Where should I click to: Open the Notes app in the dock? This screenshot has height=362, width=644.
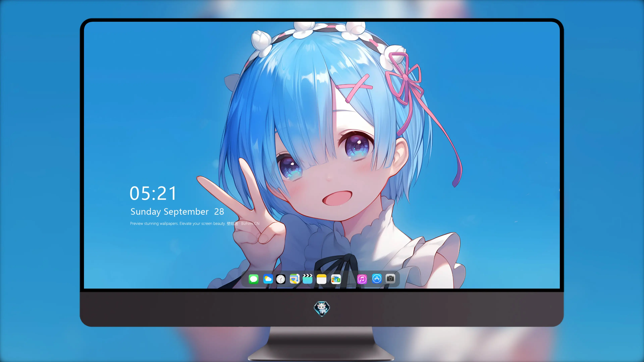point(321,279)
